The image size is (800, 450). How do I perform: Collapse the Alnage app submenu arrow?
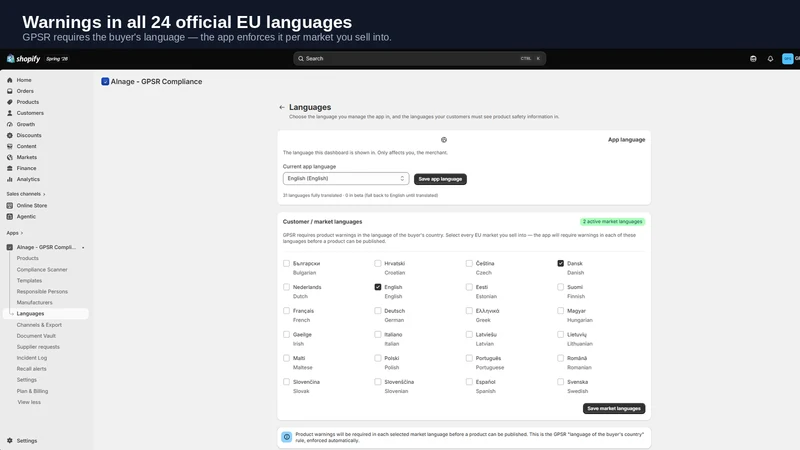point(83,247)
